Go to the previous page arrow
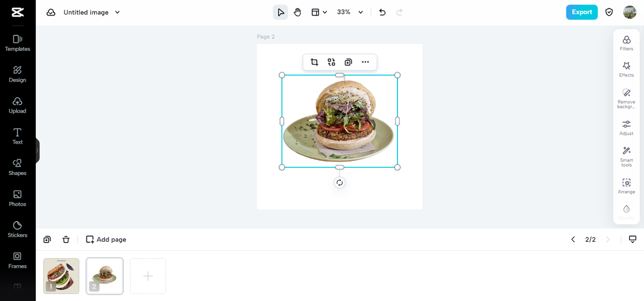644x301 pixels. (x=573, y=240)
